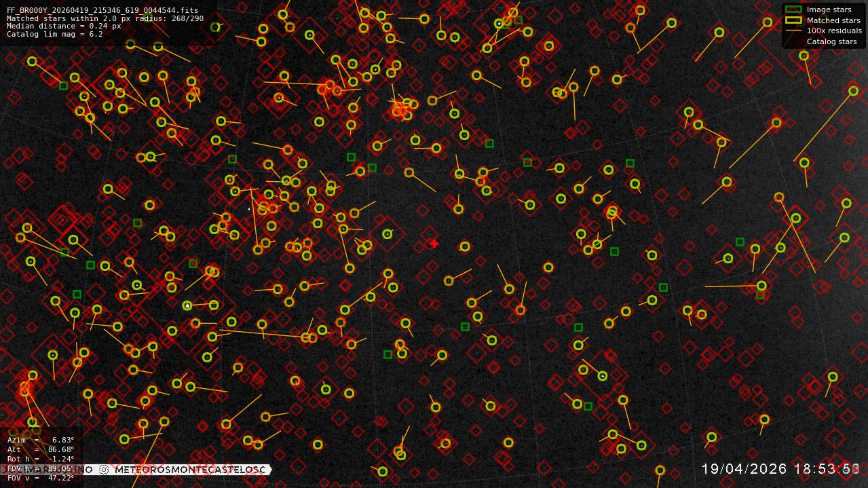Click the FF_BR000Y .fits filename text

point(102,11)
